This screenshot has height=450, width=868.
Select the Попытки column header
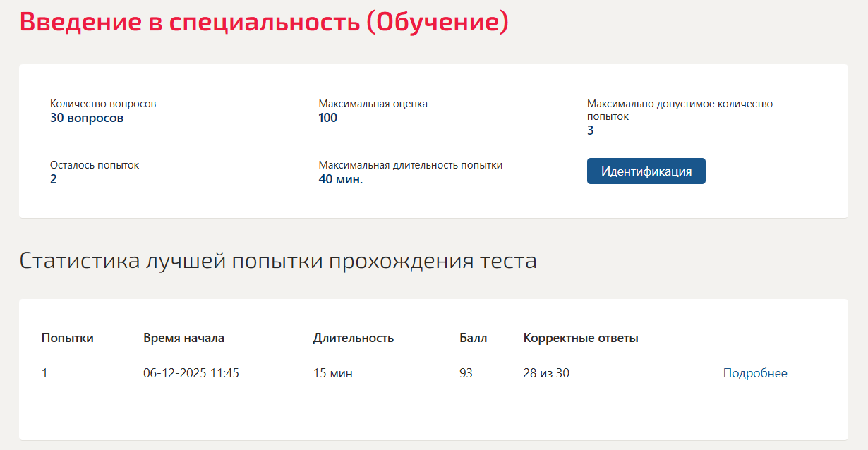point(68,338)
